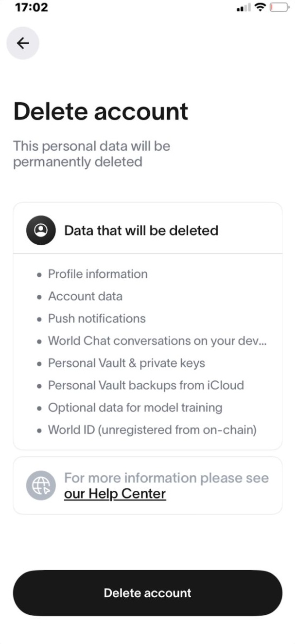Click the profile icon on the deletion card
This screenshot has height=644, width=295.
tap(40, 230)
